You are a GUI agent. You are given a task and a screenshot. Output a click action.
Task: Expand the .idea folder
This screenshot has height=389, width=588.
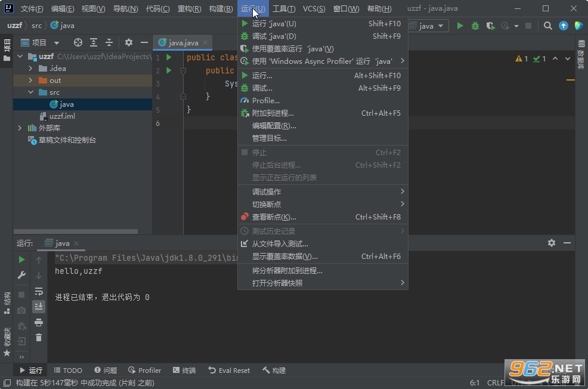coord(30,68)
